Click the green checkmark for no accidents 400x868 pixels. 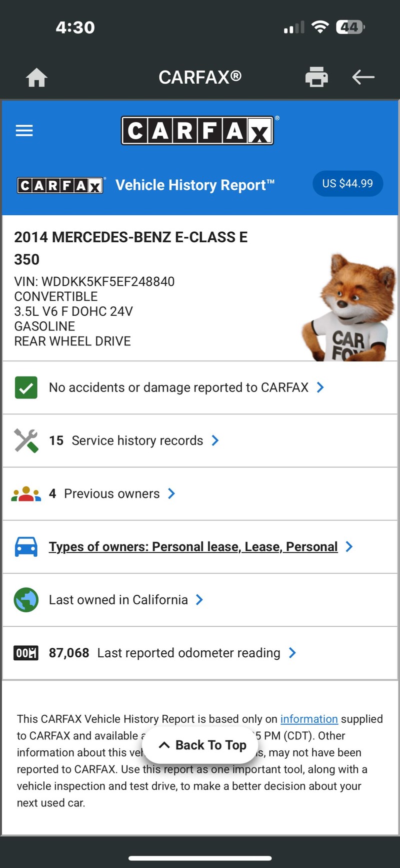pos(26,387)
